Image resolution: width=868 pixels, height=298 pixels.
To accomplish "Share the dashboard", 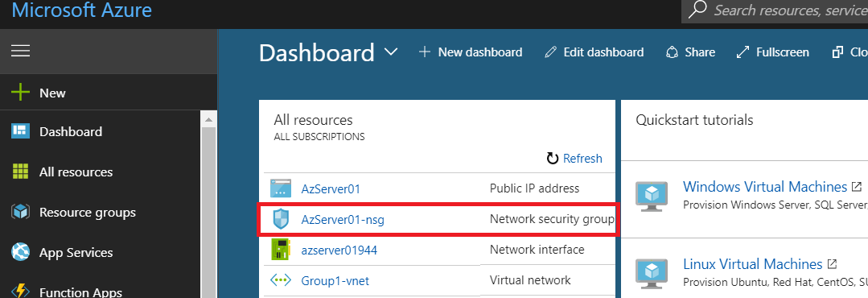I will (x=690, y=52).
